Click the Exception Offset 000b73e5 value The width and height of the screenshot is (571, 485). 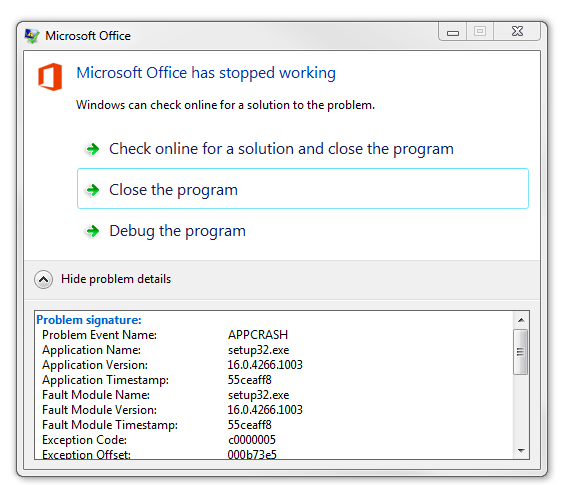point(252,454)
